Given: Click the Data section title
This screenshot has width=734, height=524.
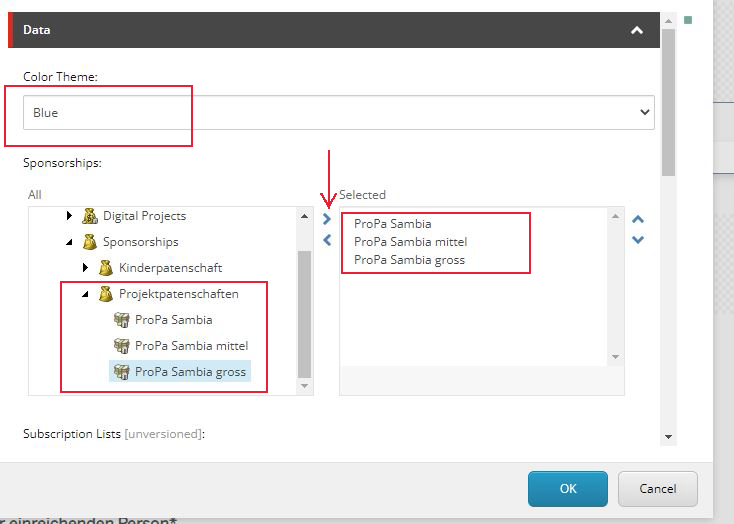Looking at the screenshot, I should tap(37, 30).
